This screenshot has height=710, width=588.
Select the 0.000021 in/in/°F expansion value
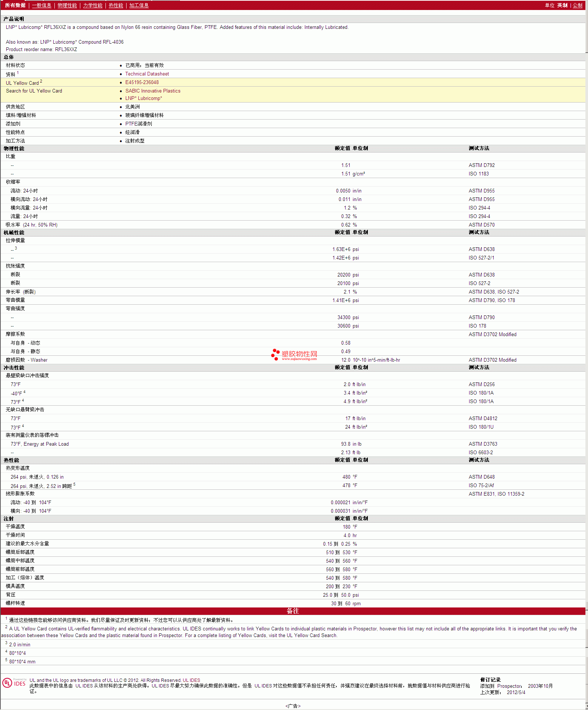349,503
